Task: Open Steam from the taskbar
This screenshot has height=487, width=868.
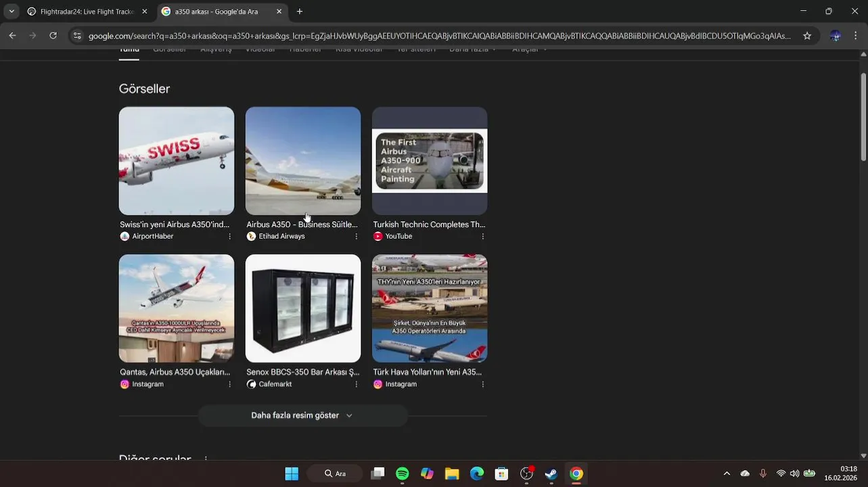Action: 551,473
